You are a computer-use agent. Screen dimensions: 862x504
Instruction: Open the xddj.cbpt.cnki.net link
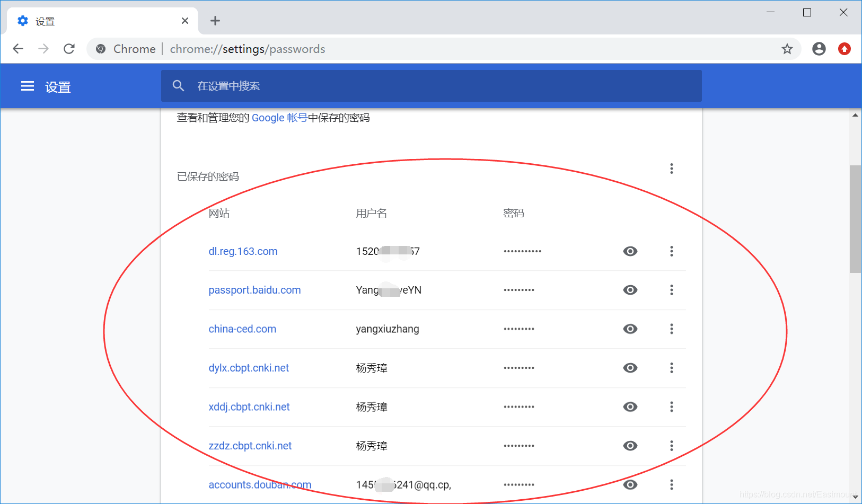[249, 406]
